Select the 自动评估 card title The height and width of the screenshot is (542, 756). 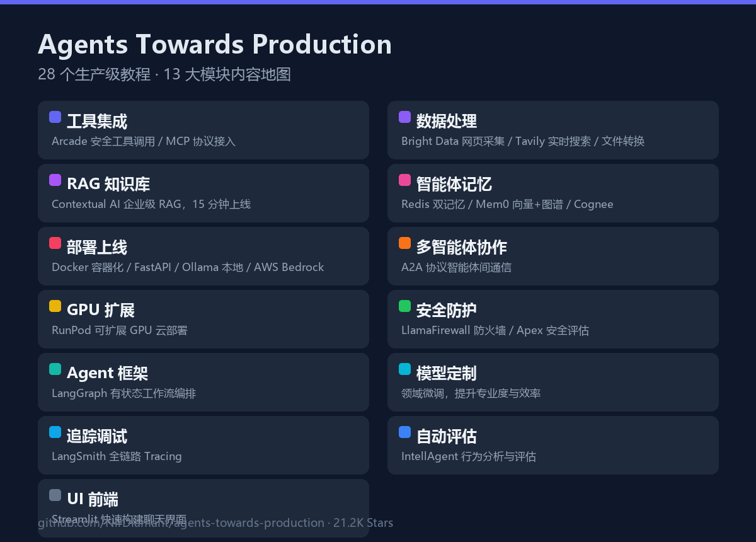(x=447, y=436)
